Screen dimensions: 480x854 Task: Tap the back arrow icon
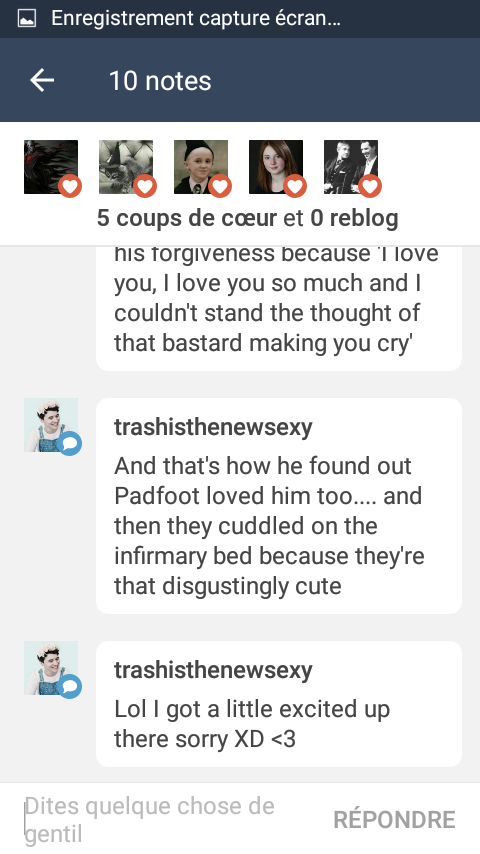(x=42, y=81)
